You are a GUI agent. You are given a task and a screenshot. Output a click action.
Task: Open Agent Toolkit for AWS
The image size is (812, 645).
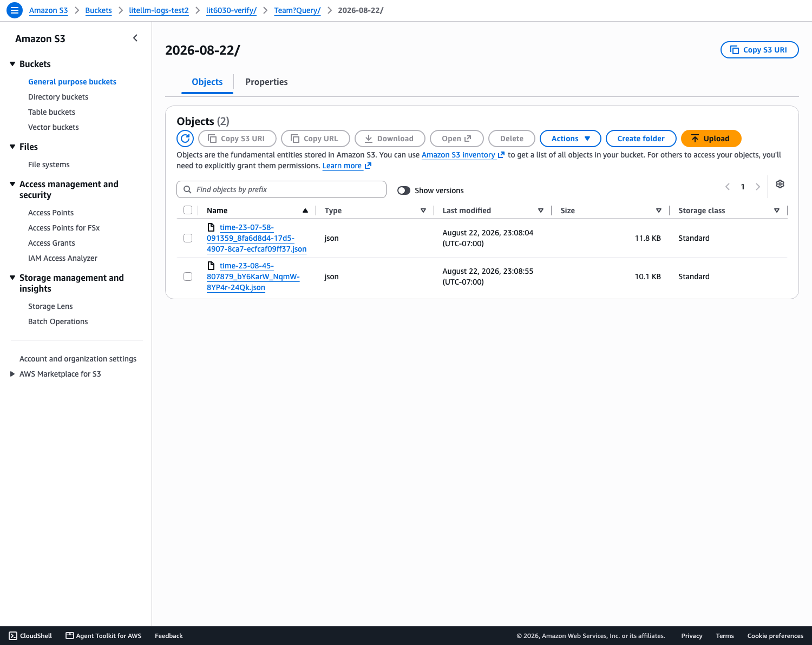[103, 636]
